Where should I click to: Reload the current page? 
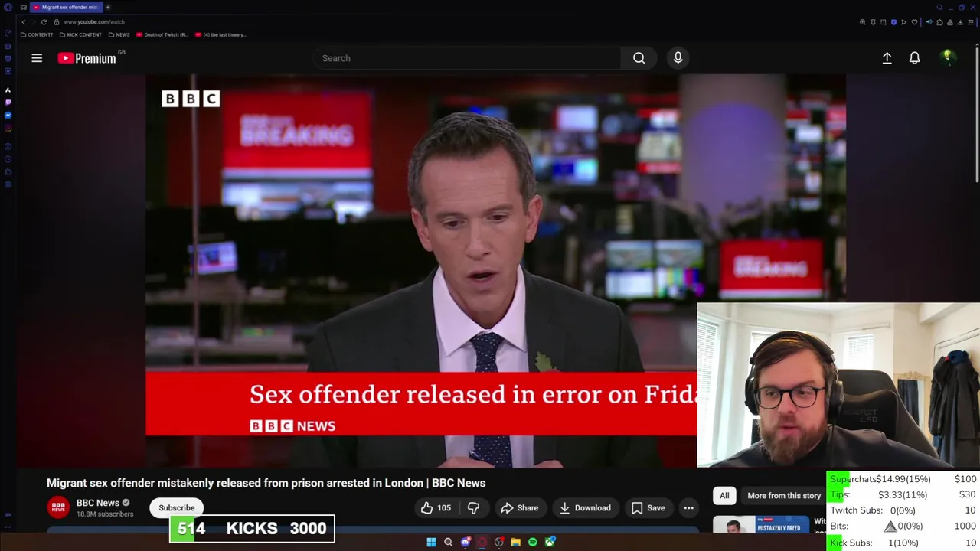[44, 22]
